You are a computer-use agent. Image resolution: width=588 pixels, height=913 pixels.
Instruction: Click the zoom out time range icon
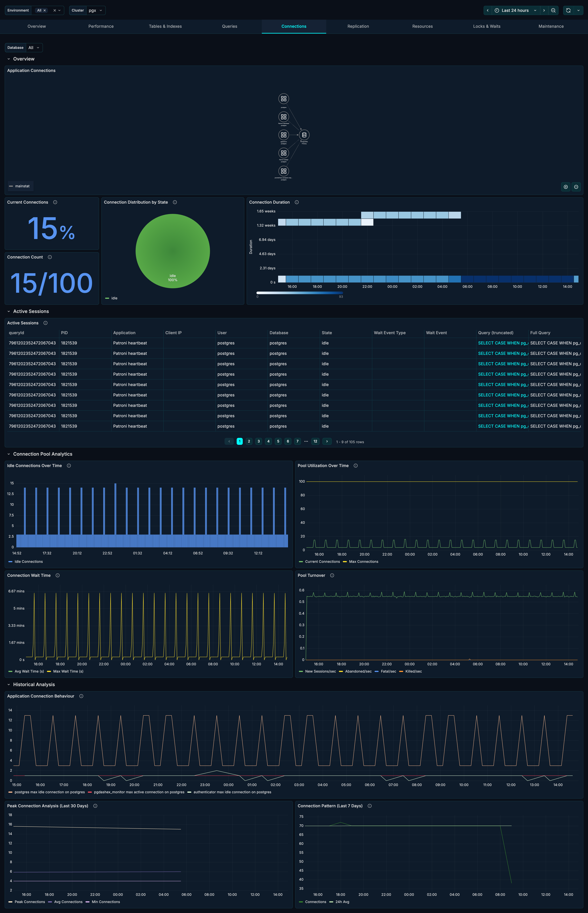click(x=553, y=10)
